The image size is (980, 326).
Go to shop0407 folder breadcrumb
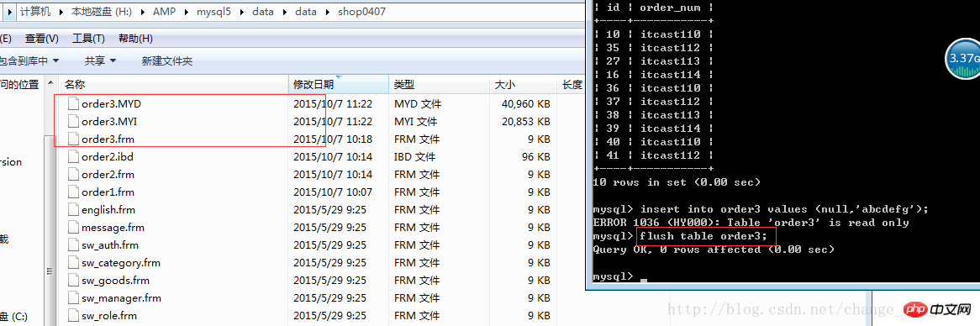click(x=361, y=11)
